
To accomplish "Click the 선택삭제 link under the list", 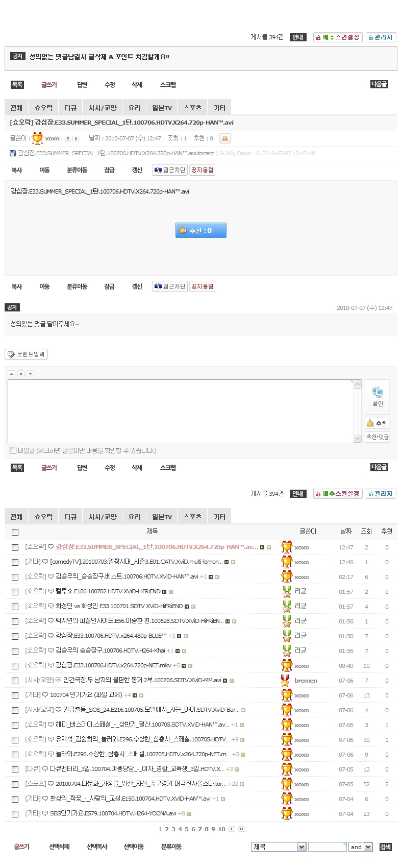I will pyautogui.click(x=59, y=847).
